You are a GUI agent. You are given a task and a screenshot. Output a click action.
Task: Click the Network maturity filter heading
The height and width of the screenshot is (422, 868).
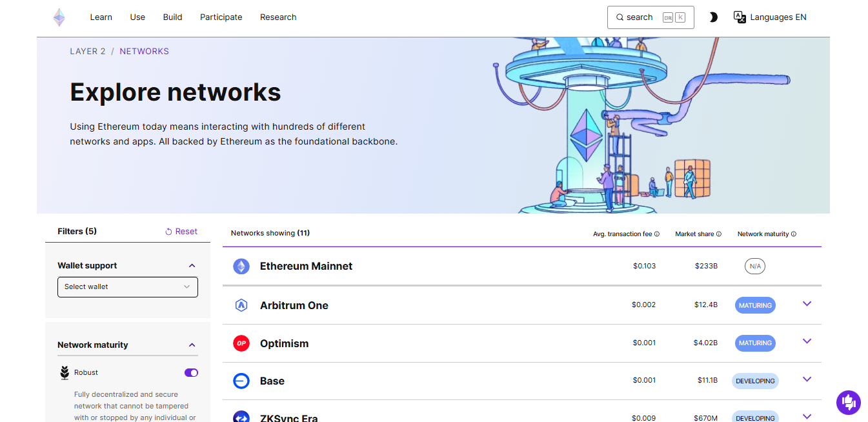pos(93,345)
